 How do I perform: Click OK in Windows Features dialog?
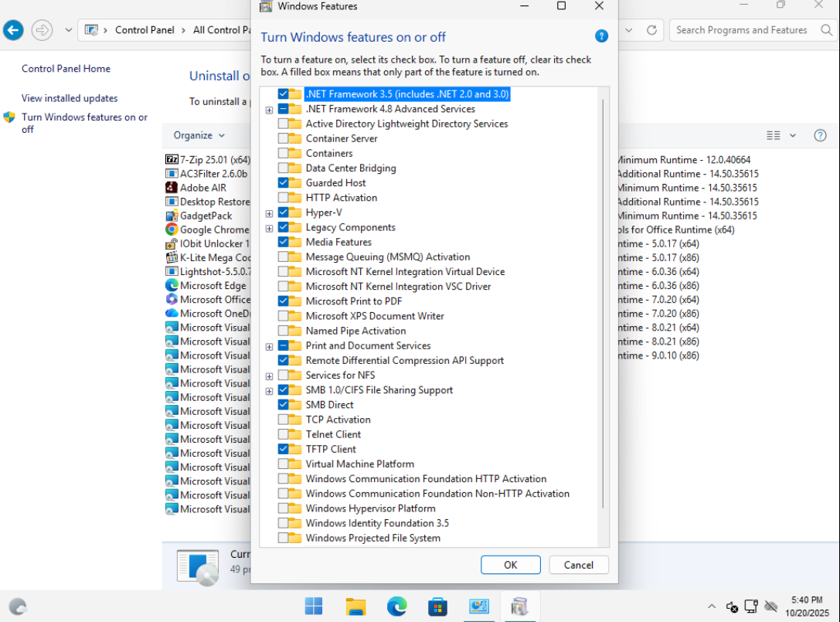point(511,565)
